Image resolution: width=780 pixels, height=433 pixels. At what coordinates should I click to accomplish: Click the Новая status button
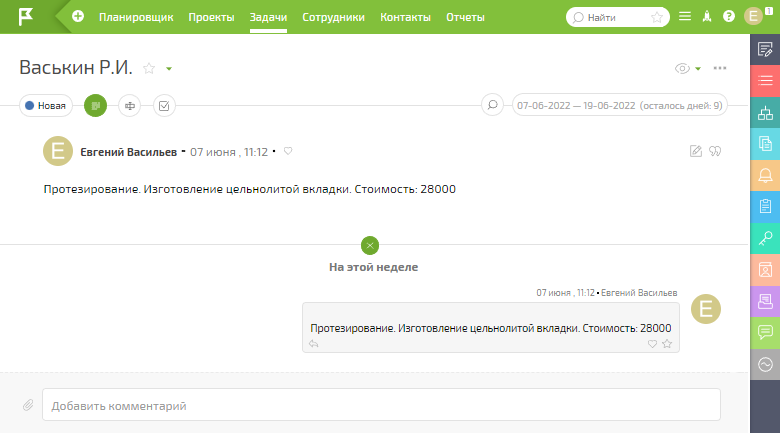pyautogui.click(x=46, y=106)
